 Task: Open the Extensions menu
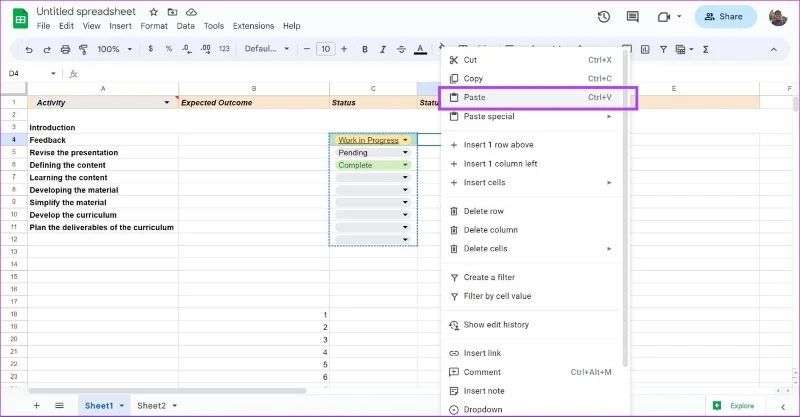point(254,26)
